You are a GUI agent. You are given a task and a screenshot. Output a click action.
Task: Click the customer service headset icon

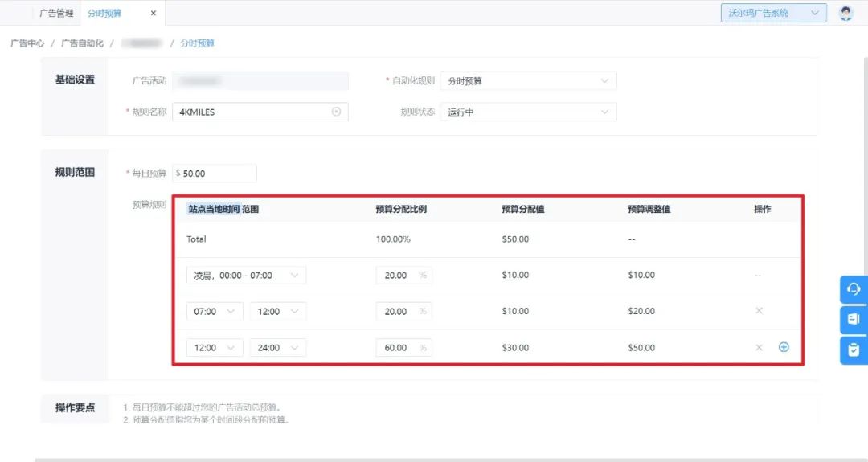854,288
